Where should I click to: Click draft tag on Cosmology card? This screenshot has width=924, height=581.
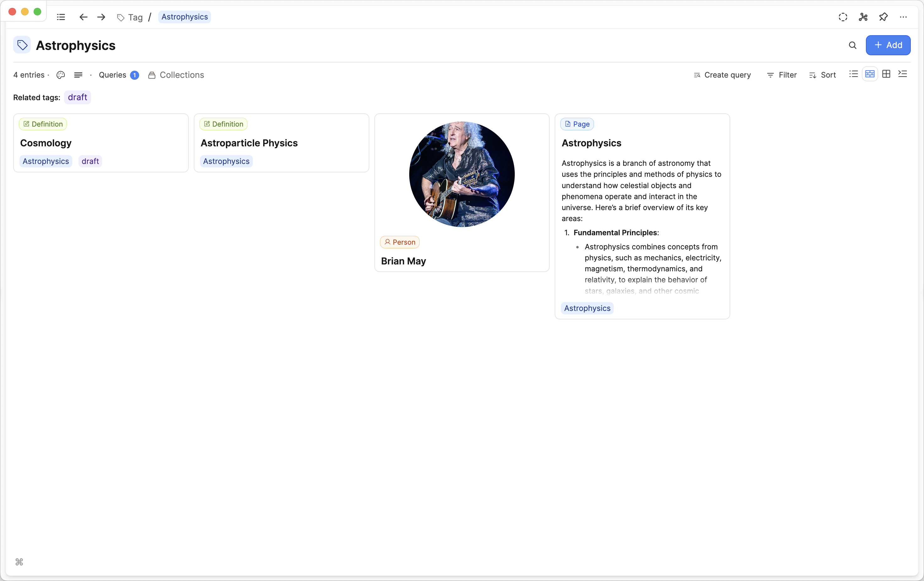(90, 161)
